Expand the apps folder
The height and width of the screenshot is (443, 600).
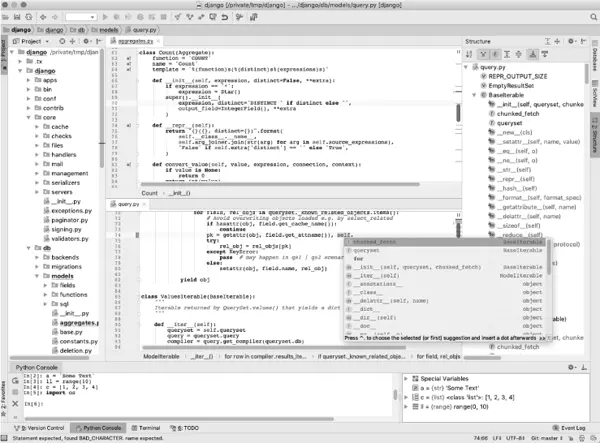pyautogui.click(x=28, y=80)
